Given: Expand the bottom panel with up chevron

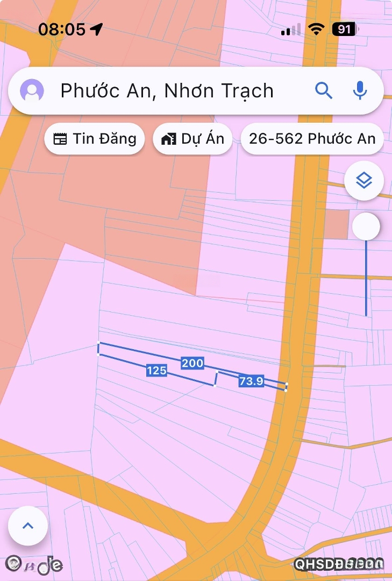Looking at the screenshot, I should click(28, 526).
